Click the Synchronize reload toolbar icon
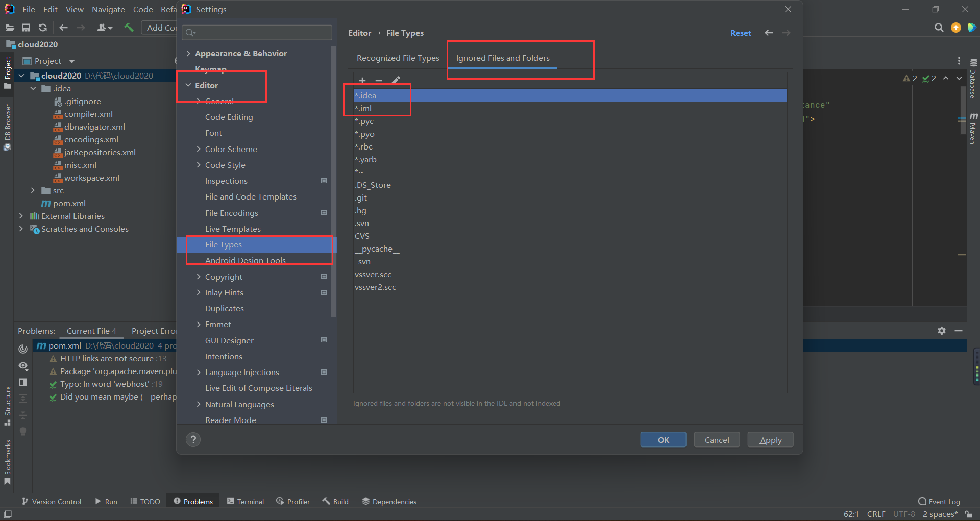 point(43,28)
